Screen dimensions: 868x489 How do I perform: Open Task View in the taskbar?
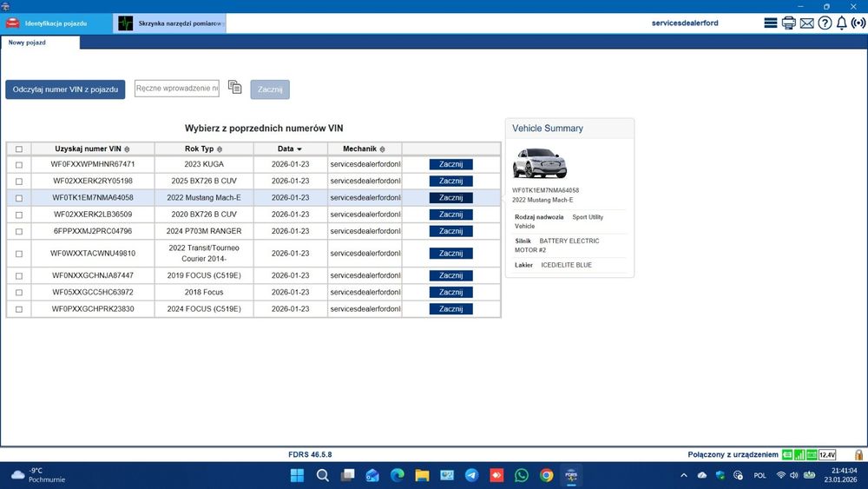348,475
